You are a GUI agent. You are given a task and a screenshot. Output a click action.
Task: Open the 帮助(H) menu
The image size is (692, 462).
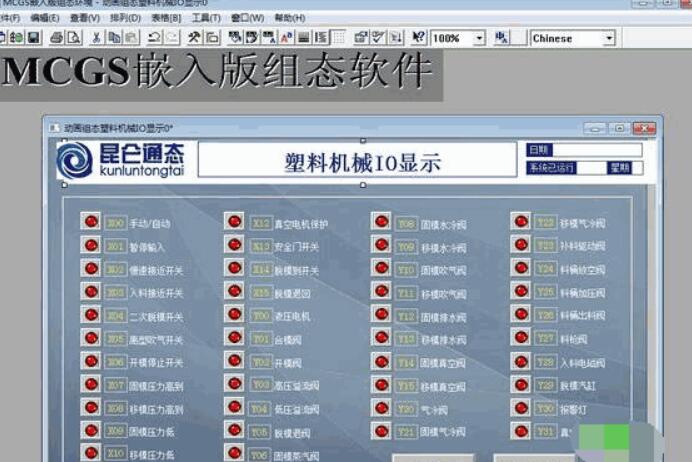tap(290, 18)
